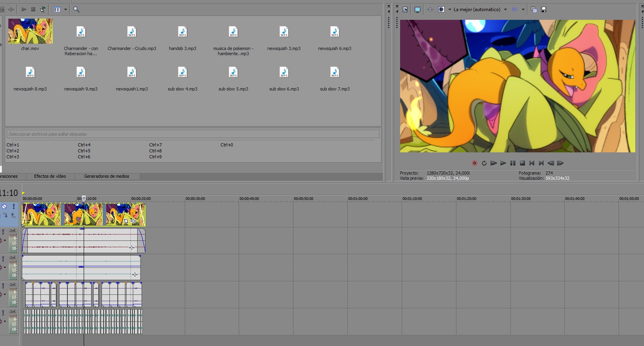
Task: Copy snapshot to clipboard in preview toolbar
Action: (534, 10)
